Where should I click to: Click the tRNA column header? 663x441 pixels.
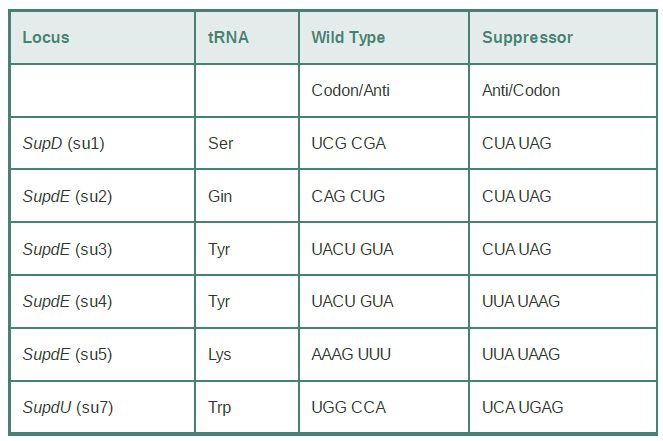pyautogui.click(x=247, y=38)
